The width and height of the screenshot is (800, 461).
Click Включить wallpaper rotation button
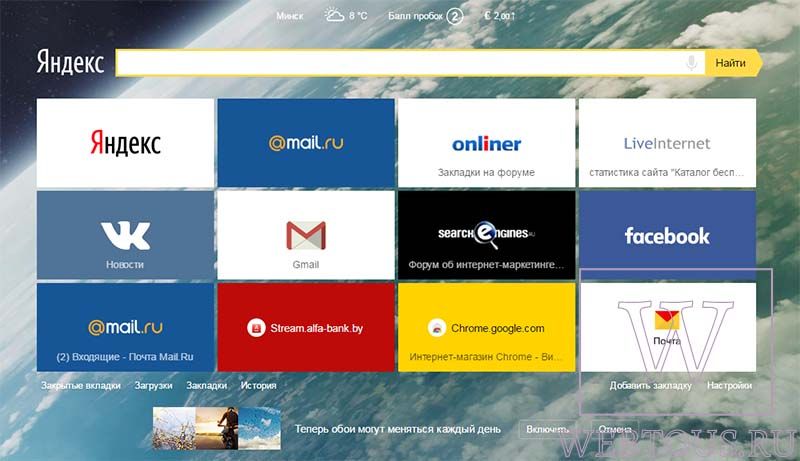[x=547, y=429]
